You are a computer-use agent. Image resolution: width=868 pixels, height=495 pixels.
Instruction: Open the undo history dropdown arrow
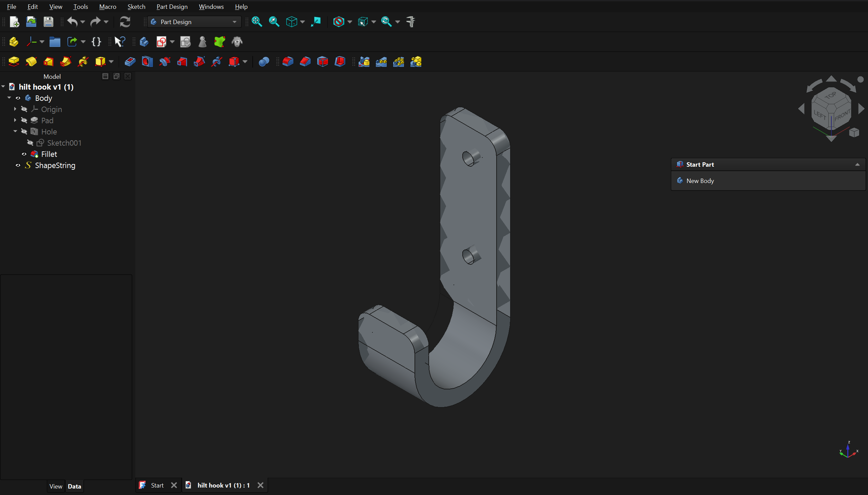point(82,22)
